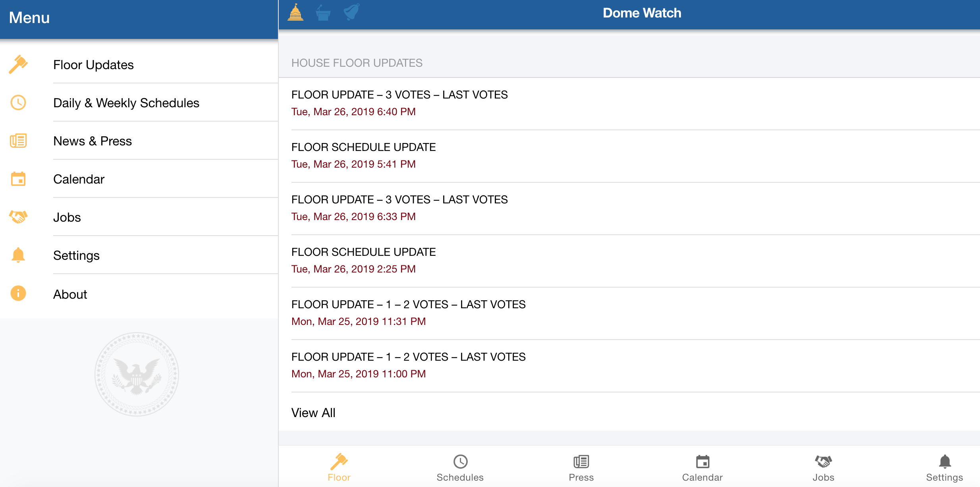The image size is (980, 487).
Task: Click the clock icon in the side menu
Action: click(18, 102)
